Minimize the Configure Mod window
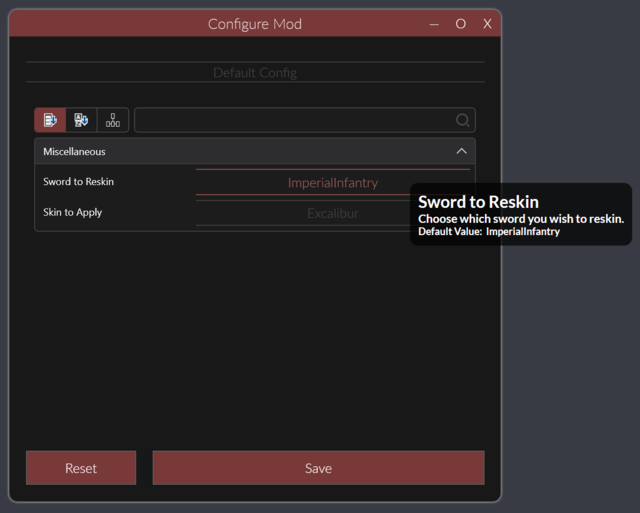Screen dimensions: 640x513 pos(434,24)
